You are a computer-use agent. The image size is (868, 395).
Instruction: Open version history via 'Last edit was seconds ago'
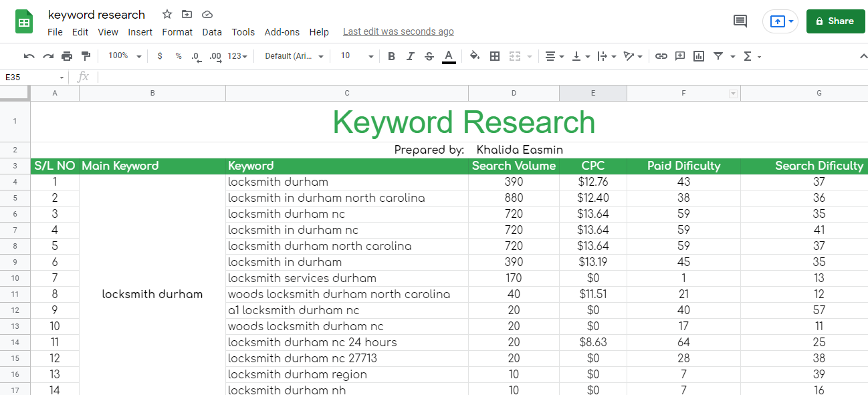pos(398,31)
